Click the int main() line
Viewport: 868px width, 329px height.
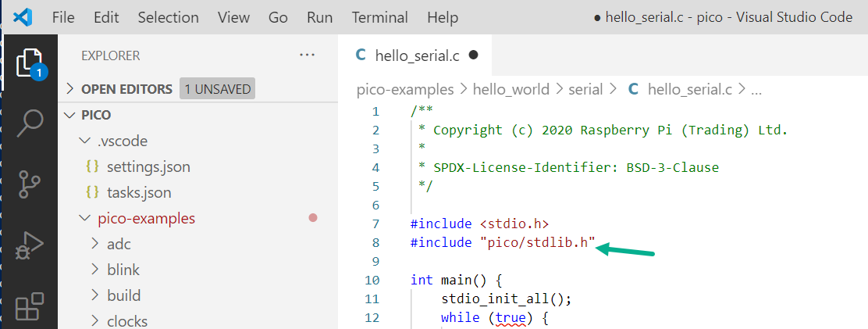[456, 280]
